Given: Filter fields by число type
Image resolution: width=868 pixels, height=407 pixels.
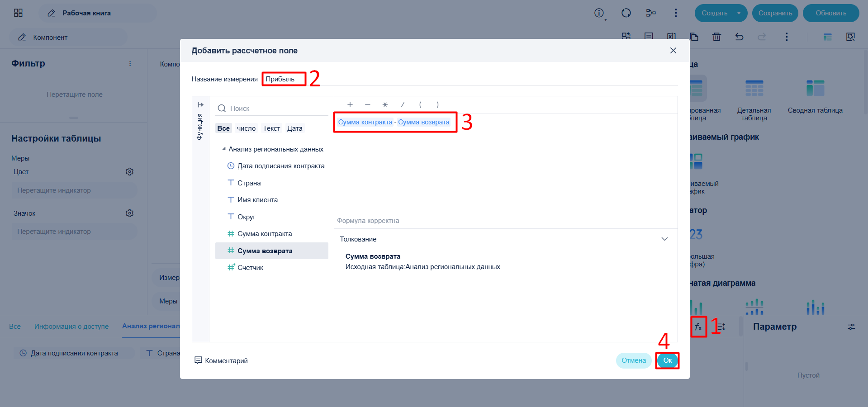Looking at the screenshot, I should coord(246,128).
